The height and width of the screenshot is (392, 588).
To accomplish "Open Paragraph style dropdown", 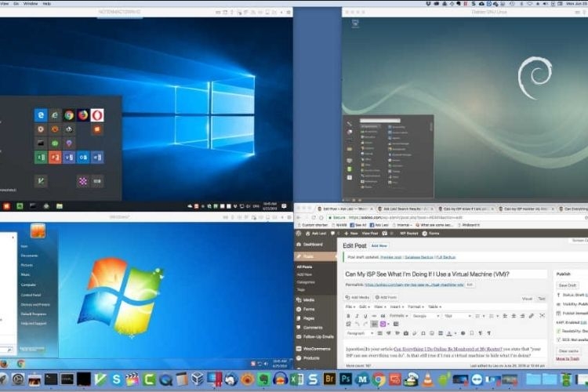I will pyautogui.click(x=360, y=333).
